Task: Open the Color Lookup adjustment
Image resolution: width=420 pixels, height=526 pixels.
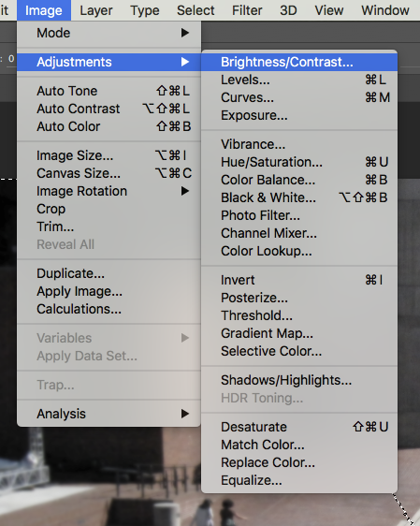Action: pyautogui.click(x=299, y=251)
